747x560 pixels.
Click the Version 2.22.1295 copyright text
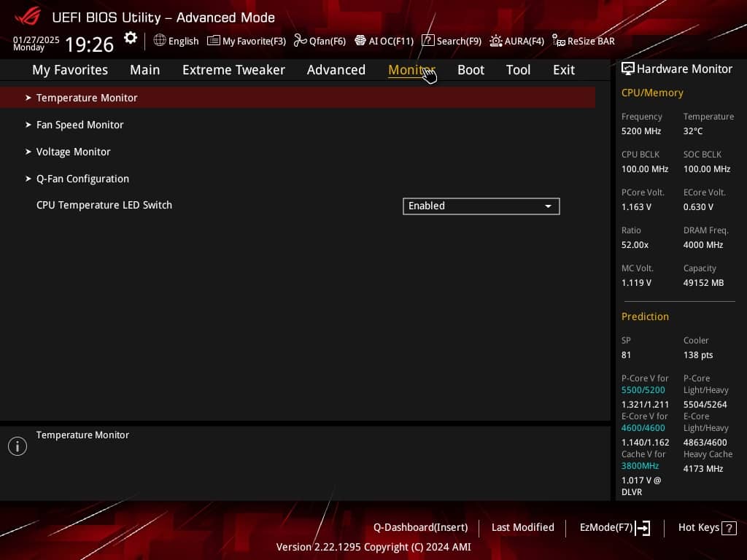point(373,547)
